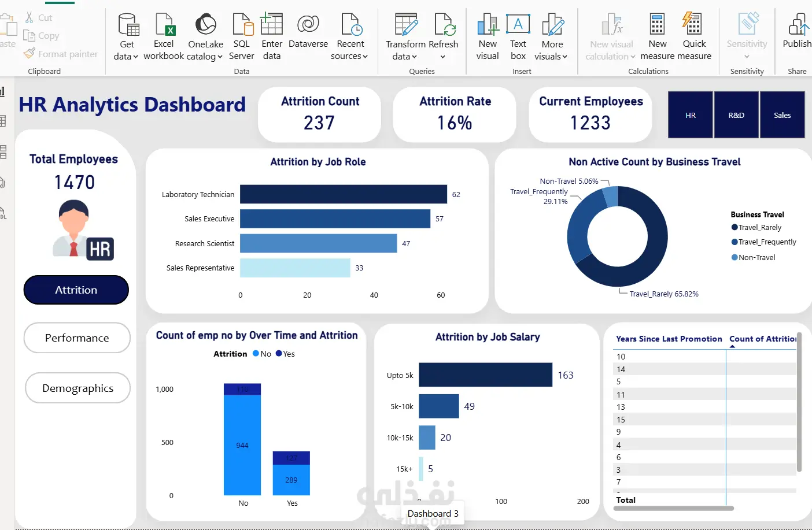Open the Get data icon
Screen dimensions: 812x530
[x=128, y=24]
